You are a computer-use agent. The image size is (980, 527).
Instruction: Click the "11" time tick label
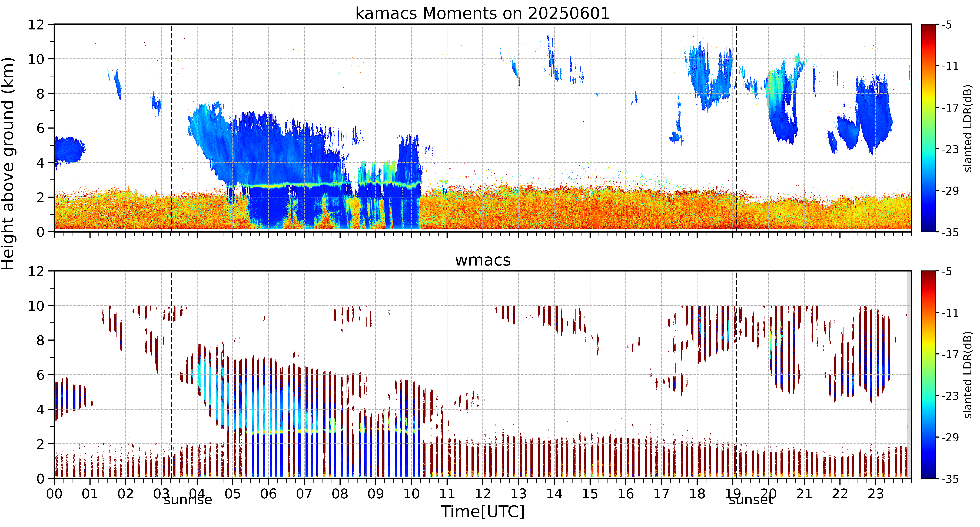(447, 494)
